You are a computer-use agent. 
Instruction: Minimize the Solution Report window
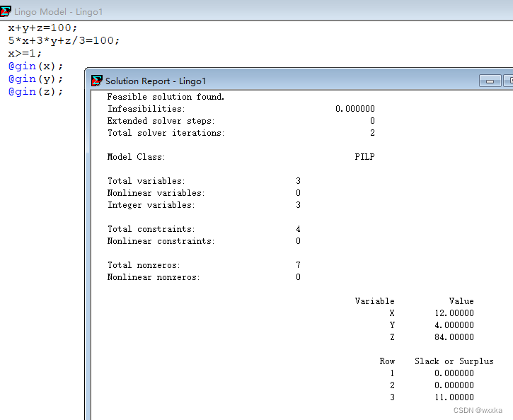coord(490,81)
